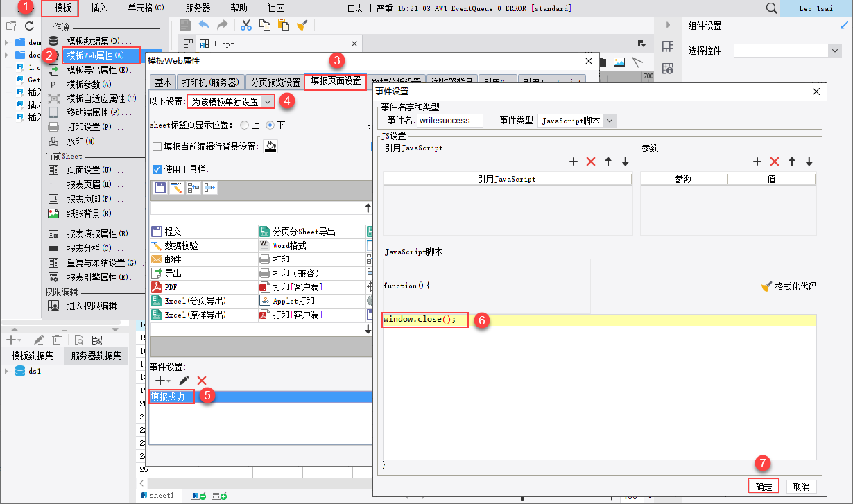
Task: Switch to 打印机(服务器) tab
Action: pos(210,82)
